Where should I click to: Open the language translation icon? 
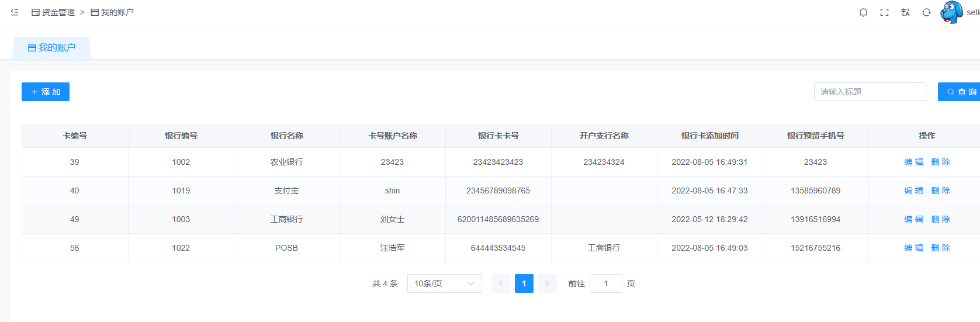click(x=905, y=12)
